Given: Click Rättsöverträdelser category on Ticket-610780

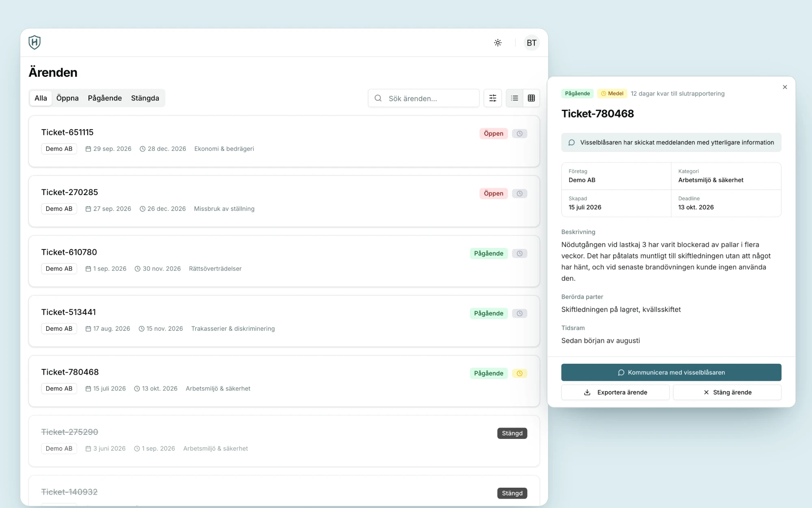Looking at the screenshot, I should [x=215, y=269].
